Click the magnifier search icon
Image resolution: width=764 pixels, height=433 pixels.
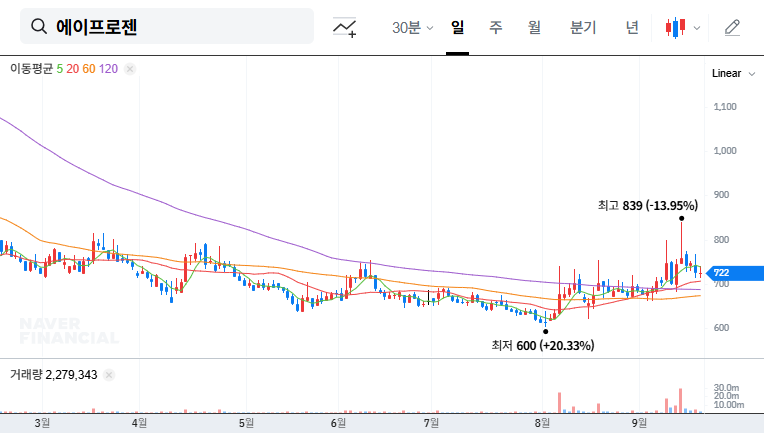[x=39, y=27]
